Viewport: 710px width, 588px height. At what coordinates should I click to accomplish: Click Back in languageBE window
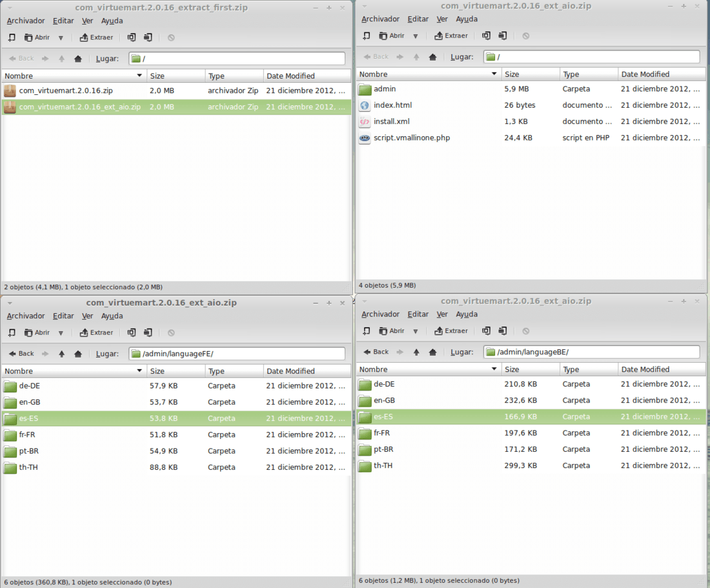tap(376, 352)
